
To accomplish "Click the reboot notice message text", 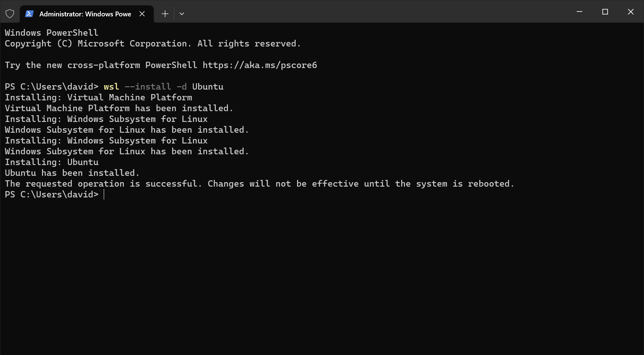I will [x=260, y=183].
